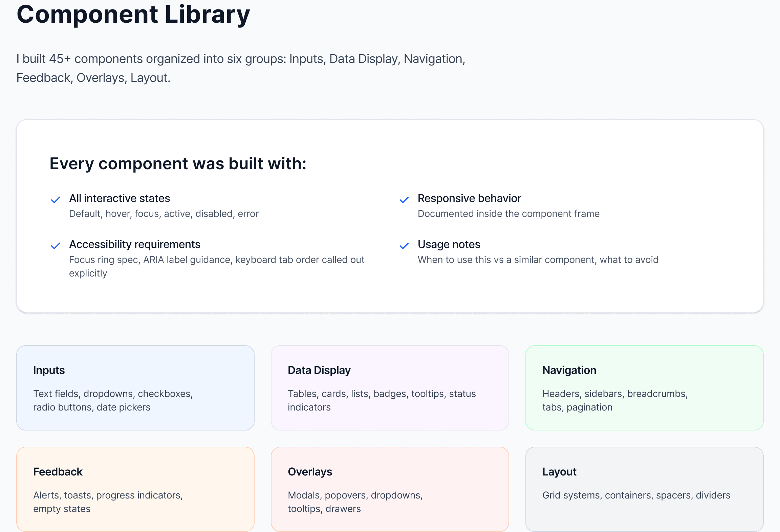Click the Component Library heading
The height and width of the screenshot is (532, 780).
133,14
